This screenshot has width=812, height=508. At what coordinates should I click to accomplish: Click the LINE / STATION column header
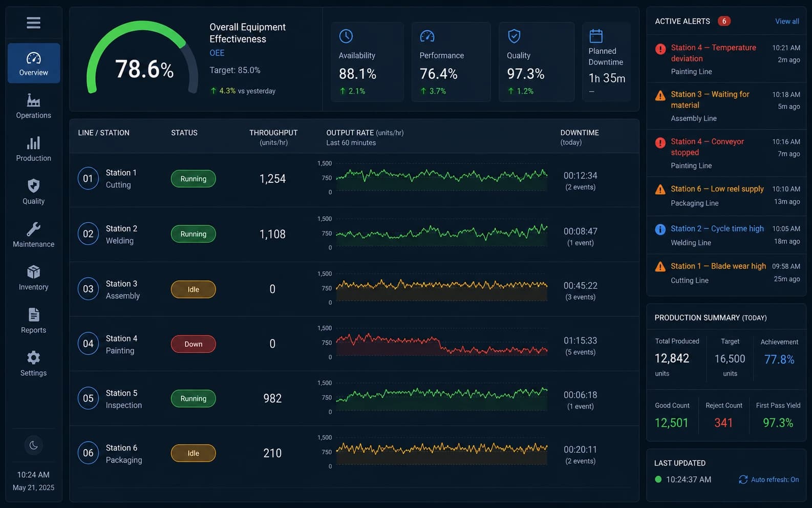[104, 133]
